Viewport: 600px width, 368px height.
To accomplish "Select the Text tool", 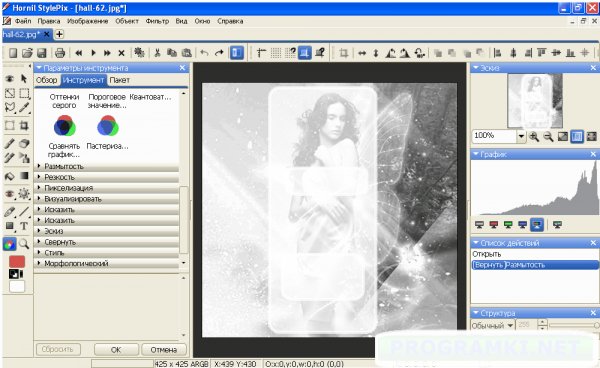I will click(24, 226).
